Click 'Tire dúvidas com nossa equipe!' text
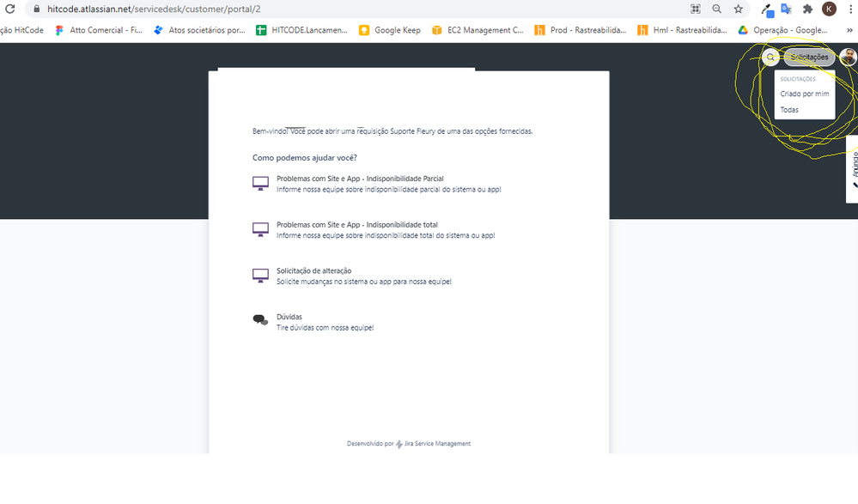Screen dimensions: 858x504 tap(325, 327)
